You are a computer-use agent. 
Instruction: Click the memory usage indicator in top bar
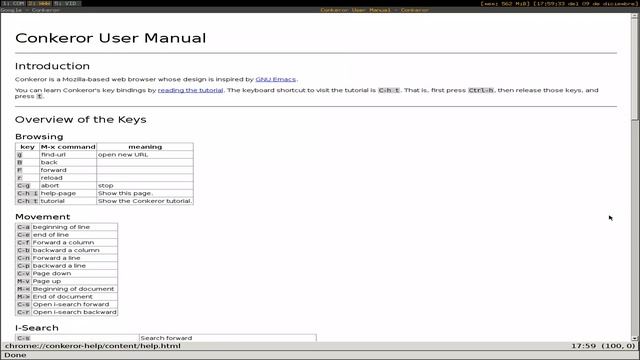coord(505,3)
